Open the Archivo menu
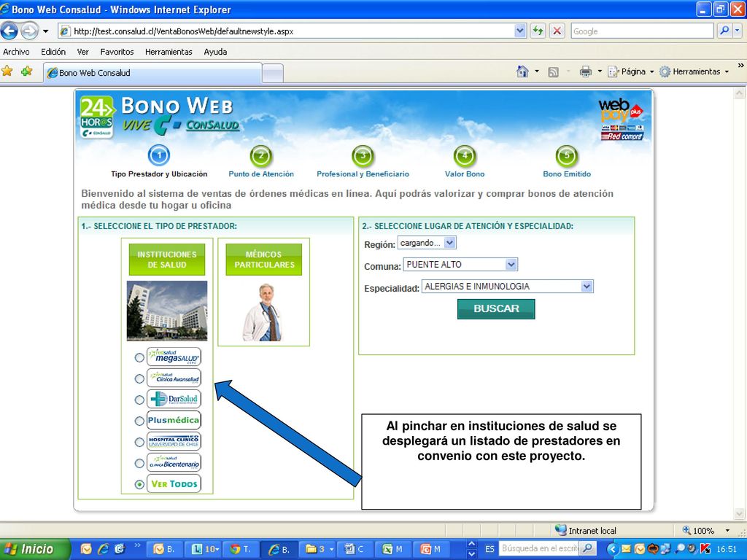 point(16,52)
